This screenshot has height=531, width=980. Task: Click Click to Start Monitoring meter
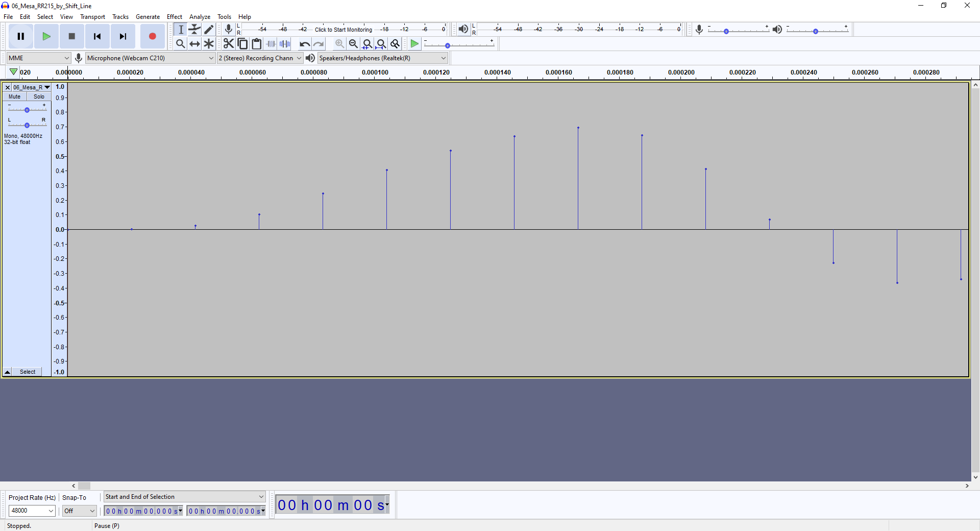point(344,30)
